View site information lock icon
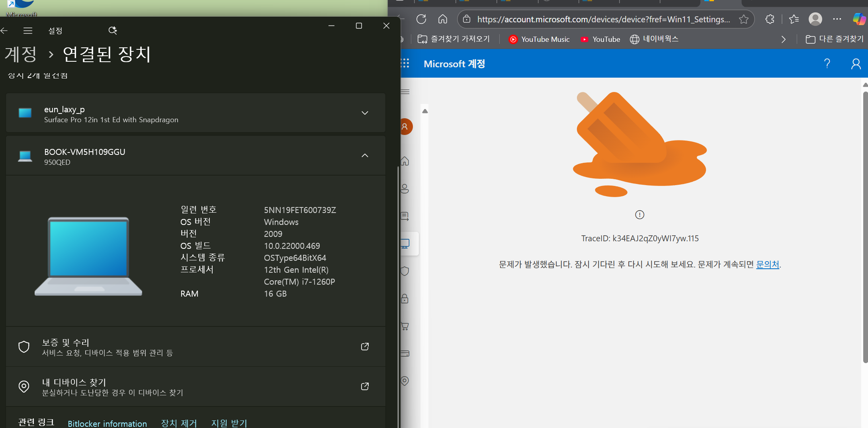 pyautogui.click(x=467, y=19)
